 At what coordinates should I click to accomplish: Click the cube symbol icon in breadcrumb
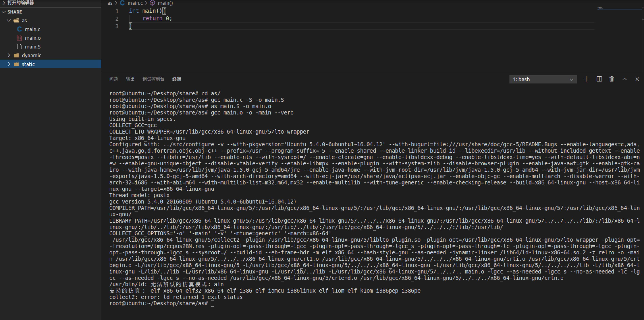click(x=152, y=3)
